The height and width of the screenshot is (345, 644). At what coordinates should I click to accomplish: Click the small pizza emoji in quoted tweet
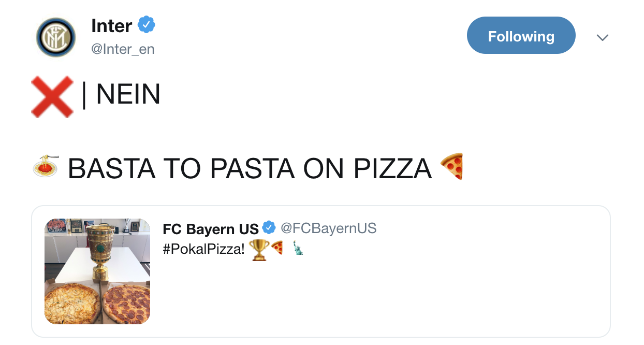[x=277, y=249]
